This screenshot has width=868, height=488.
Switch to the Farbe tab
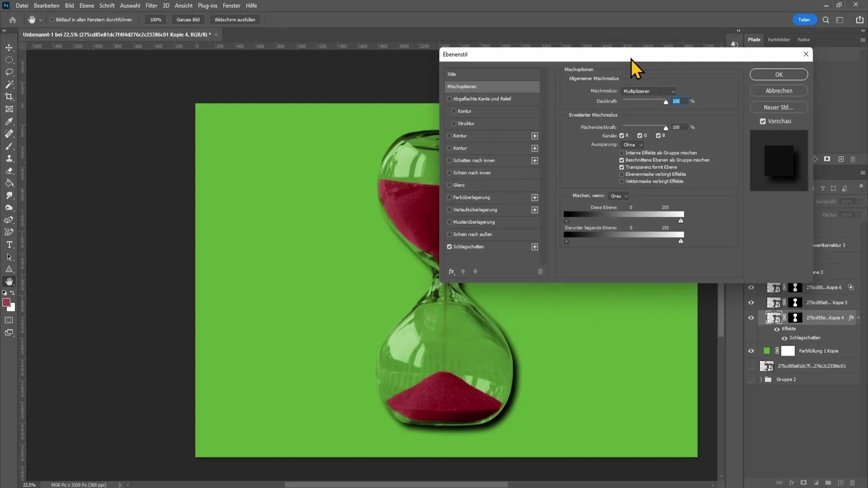pos(803,40)
